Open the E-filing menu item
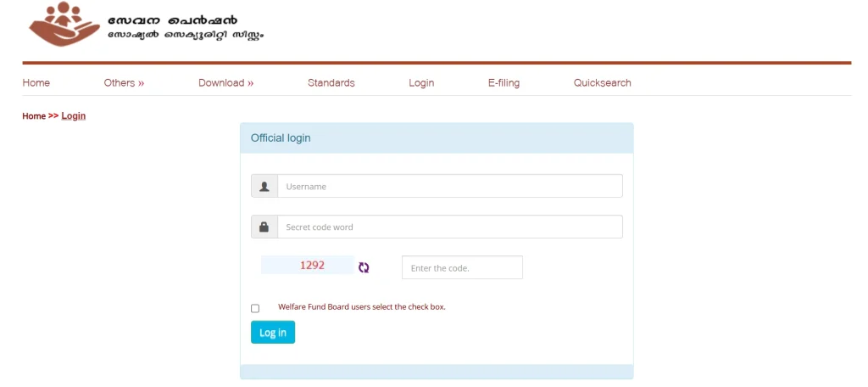Viewport: 868px width, 387px height. click(x=504, y=83)
